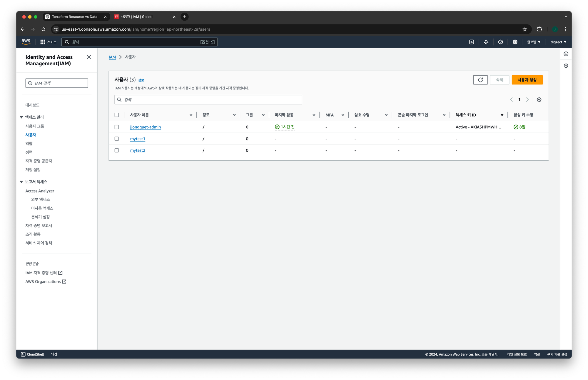Collapse the 액세스 관리 section

tap(21, 117)
